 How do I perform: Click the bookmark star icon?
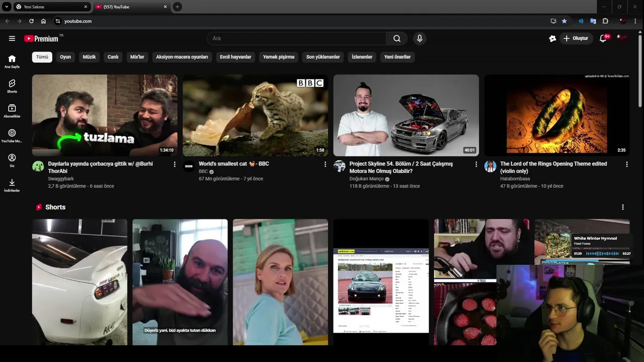click(565, 21)
